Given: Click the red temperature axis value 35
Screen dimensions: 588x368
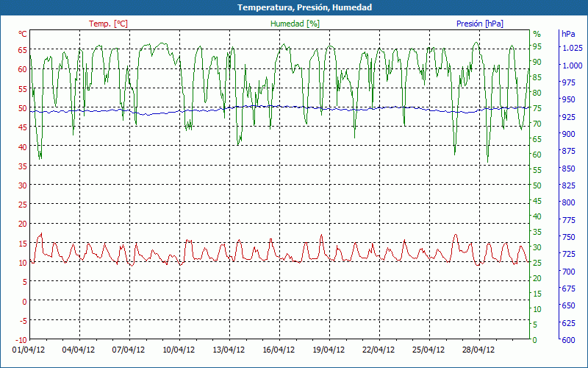Looking at the screenshot, I should pyautogui.click(x=23, y=166).
